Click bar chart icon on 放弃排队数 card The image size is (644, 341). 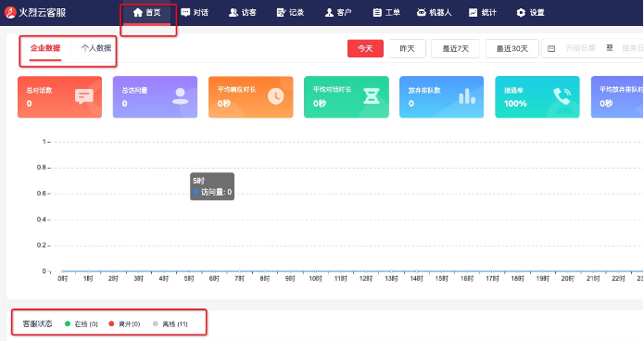(467, 96)
